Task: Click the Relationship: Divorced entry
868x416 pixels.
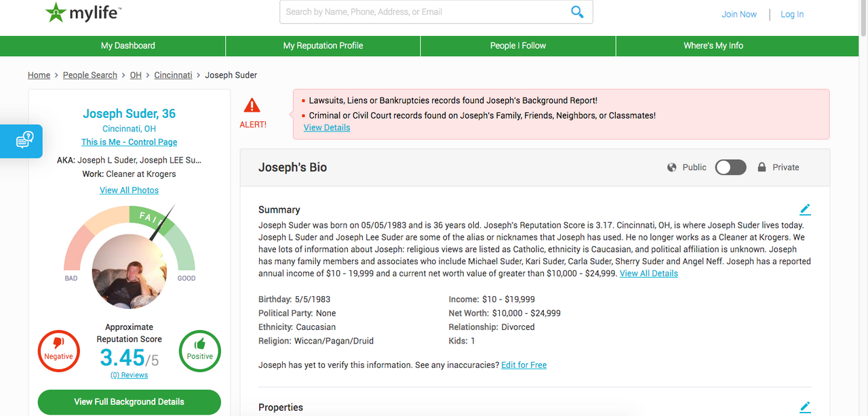Action: (492, 327)
